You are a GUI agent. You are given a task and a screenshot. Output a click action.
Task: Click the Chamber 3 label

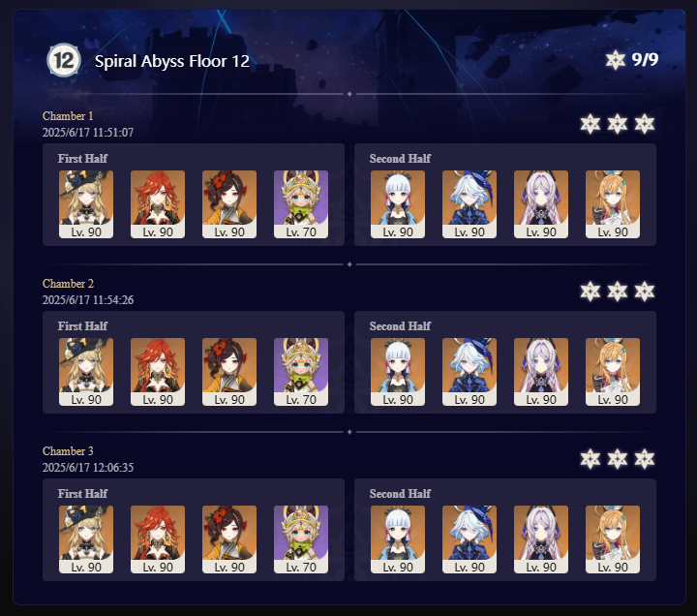[x=68, y=451]
